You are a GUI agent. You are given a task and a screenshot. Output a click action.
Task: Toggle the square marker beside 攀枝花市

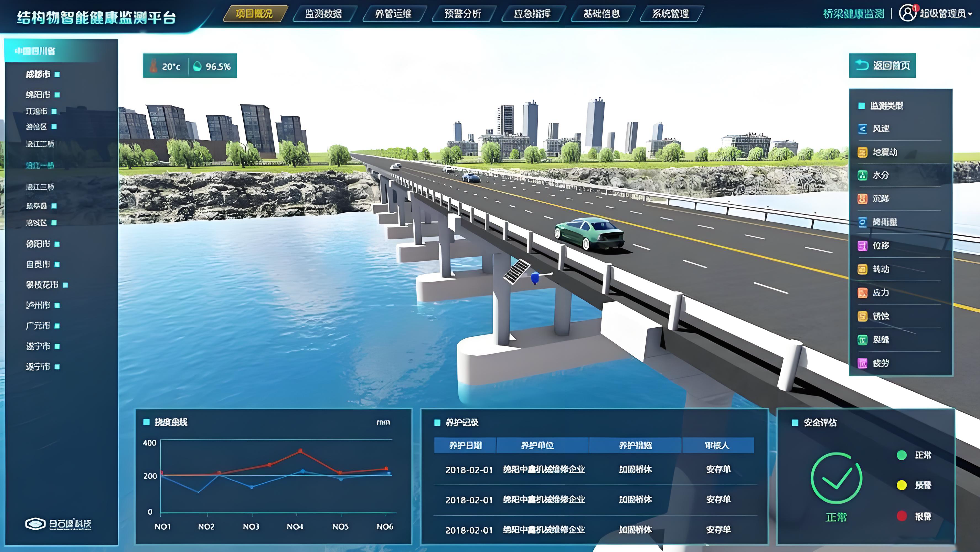coord(65,285)
